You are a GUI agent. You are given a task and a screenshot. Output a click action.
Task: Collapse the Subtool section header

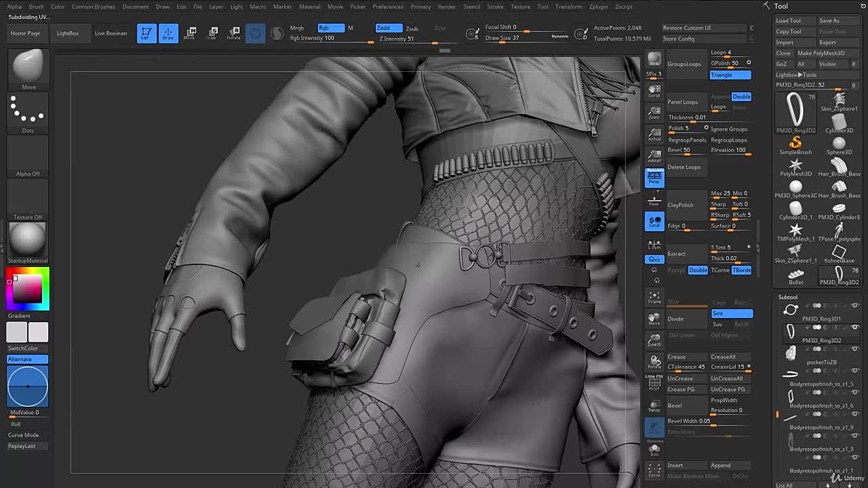(788, 297)
